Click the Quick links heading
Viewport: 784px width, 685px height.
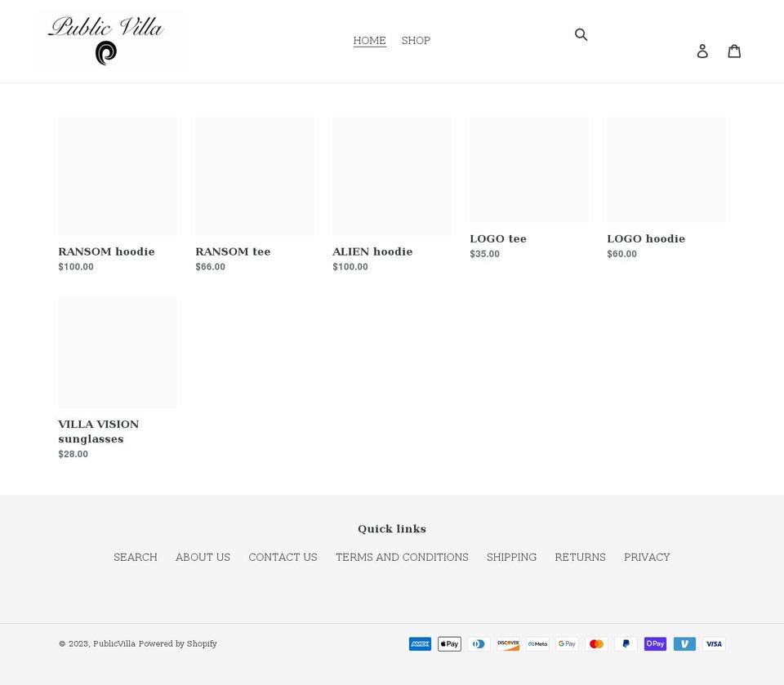point(392,529)
